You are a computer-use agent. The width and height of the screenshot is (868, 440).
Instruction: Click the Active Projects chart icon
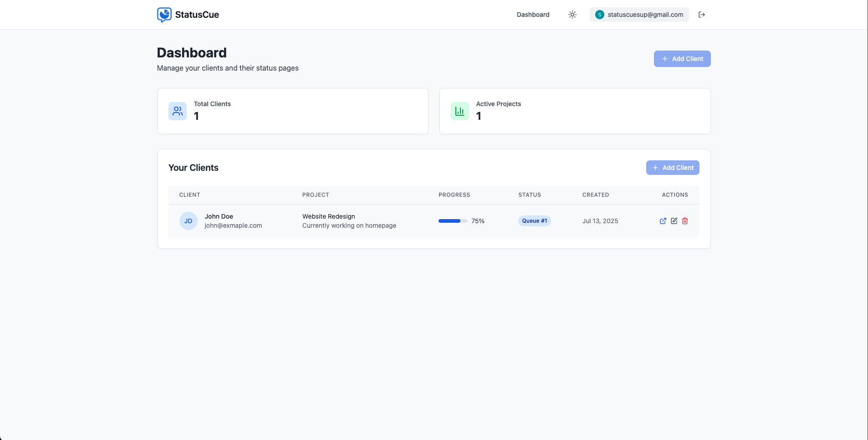tap(460, 111)
